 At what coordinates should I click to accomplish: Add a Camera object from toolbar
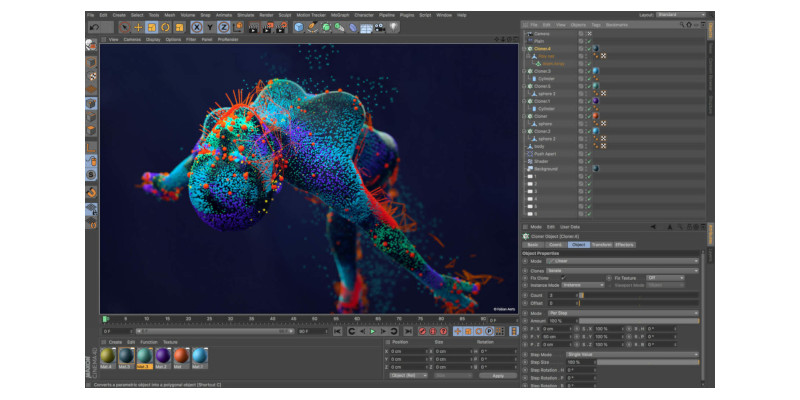(379, 27)
